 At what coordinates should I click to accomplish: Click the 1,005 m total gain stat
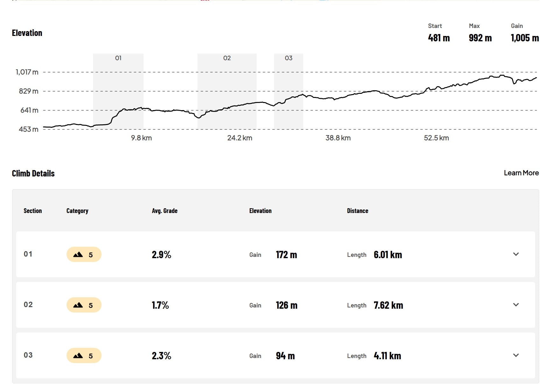[x=525, y=38]
